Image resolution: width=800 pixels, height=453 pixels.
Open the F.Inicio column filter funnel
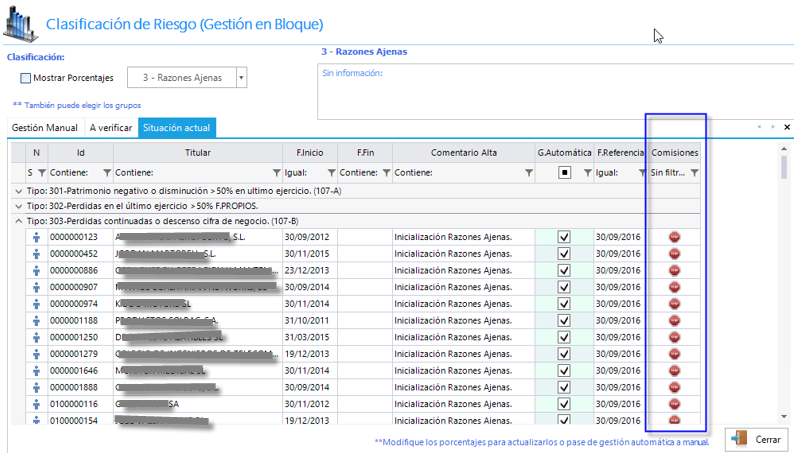(332, 173)
